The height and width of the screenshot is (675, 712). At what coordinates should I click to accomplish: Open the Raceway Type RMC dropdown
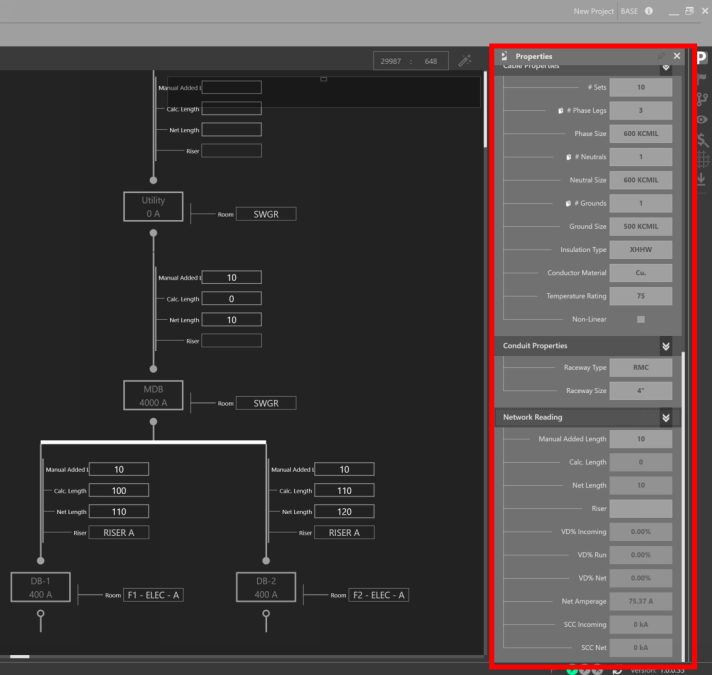[x=641, y=367]
